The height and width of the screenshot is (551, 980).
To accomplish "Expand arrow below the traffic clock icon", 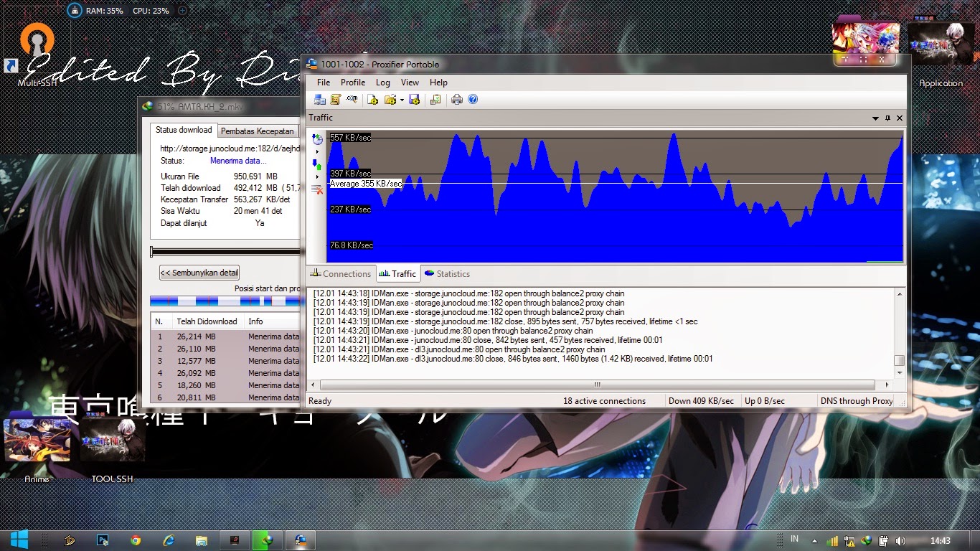I will coord(317,151).
